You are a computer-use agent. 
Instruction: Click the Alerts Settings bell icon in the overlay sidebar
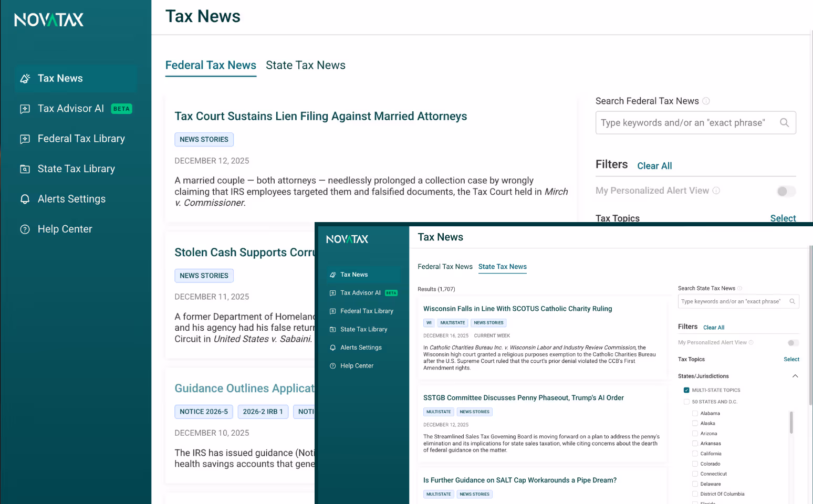coord(332,348)
